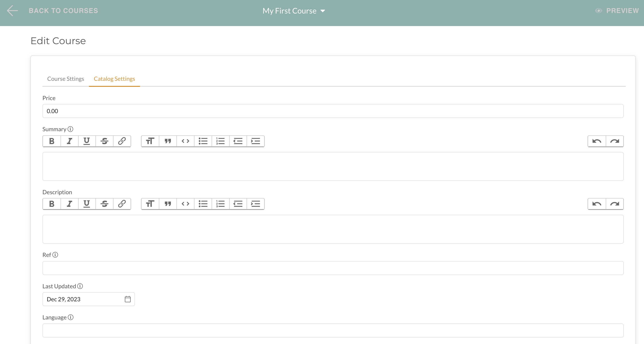Screen dimensions: 644x344
Task: Apply underline formatting in the Description toolbar
Action: tap(87, 204)
